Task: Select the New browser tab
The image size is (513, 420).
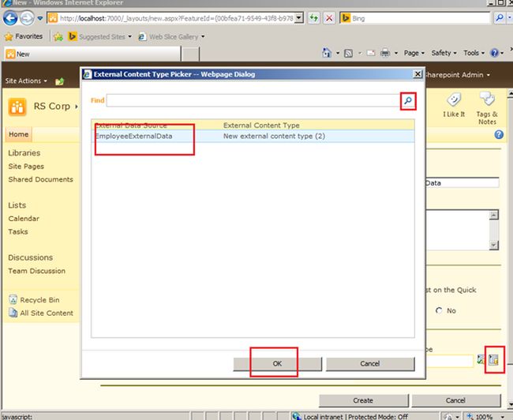Action: point(92,54)
